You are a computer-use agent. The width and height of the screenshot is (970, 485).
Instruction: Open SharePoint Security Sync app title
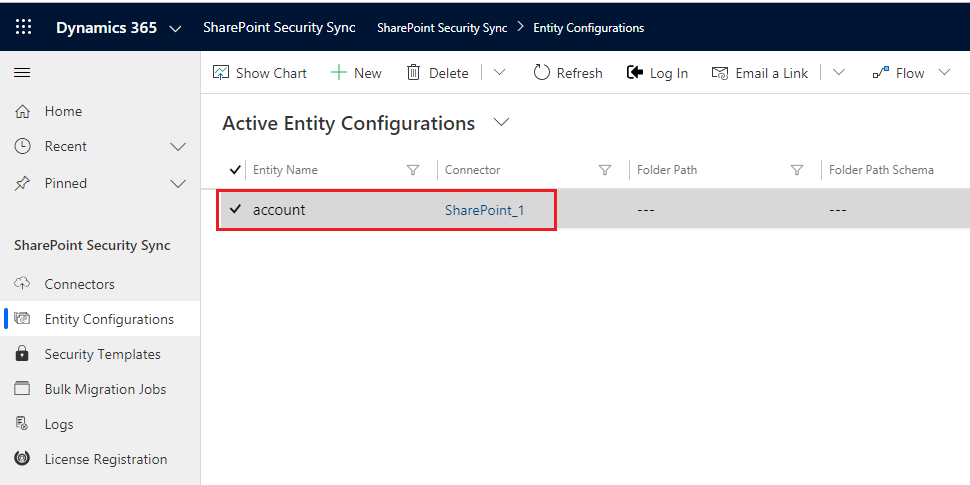coord(279,28)
